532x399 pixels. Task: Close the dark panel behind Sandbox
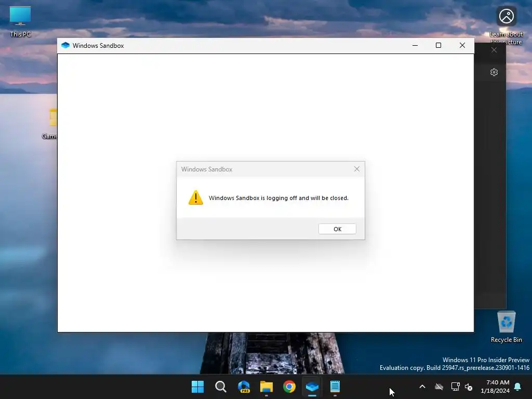[494, 50]
